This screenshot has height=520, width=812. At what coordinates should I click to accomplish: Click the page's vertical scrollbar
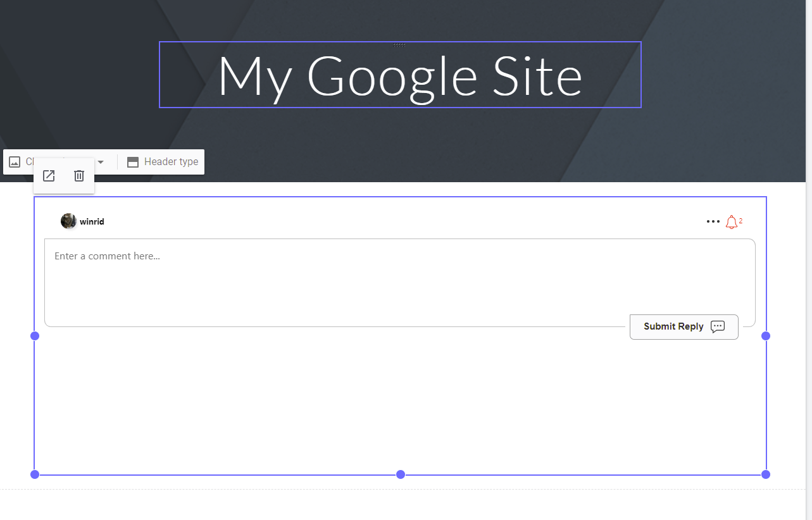808,253
